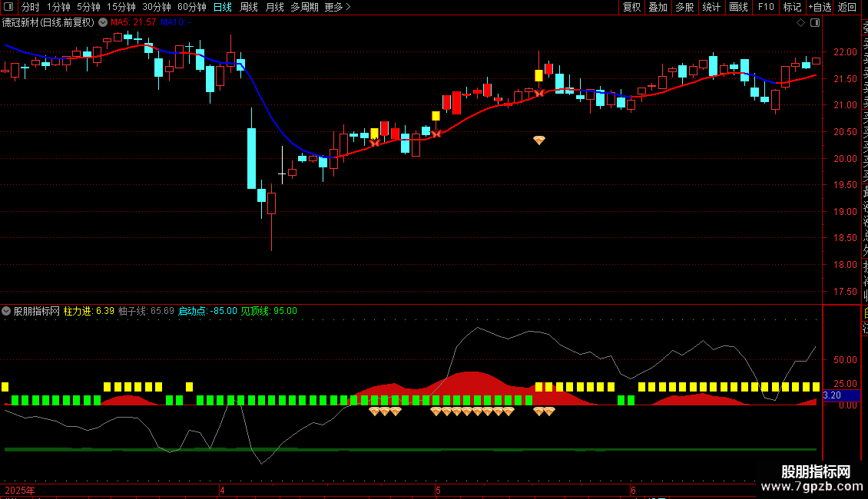The height and width of the screenshot is (499, 868).
Task: Expand the 更多 periods menu
Action: 338,7
